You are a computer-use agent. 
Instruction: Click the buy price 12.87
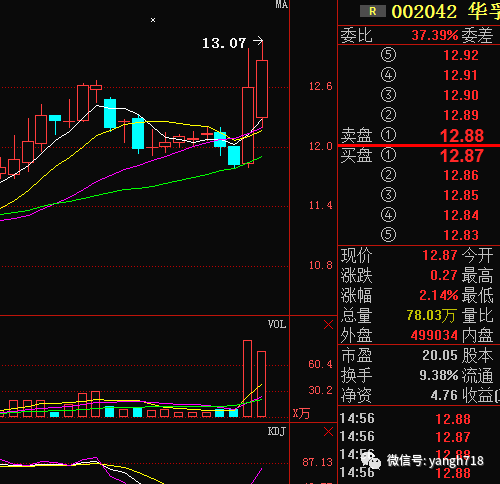click(462, 156)
